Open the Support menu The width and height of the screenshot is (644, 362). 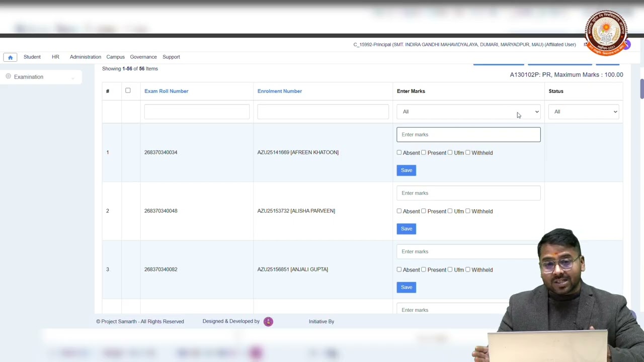(x=171, y=57)
